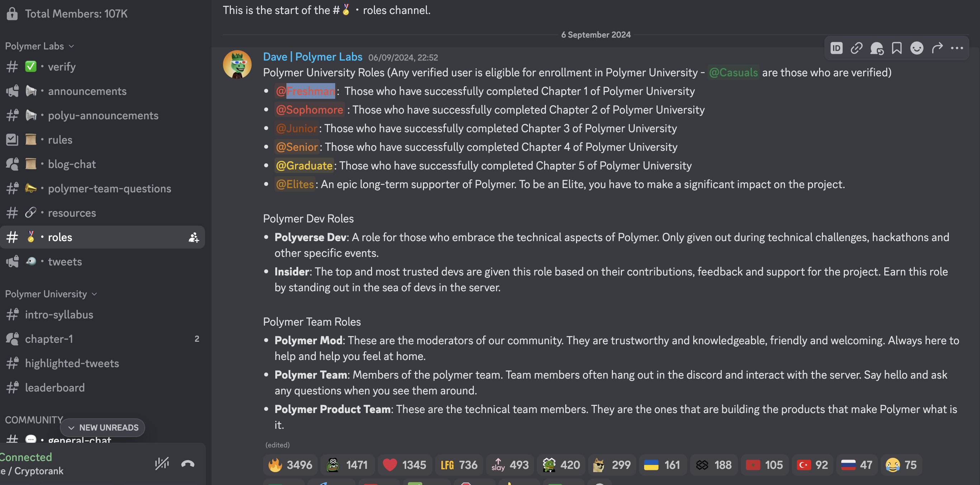Click the Connected voice status text
Image resolution: width=980 pixels, height=485 pixels.
pos(26,457)
